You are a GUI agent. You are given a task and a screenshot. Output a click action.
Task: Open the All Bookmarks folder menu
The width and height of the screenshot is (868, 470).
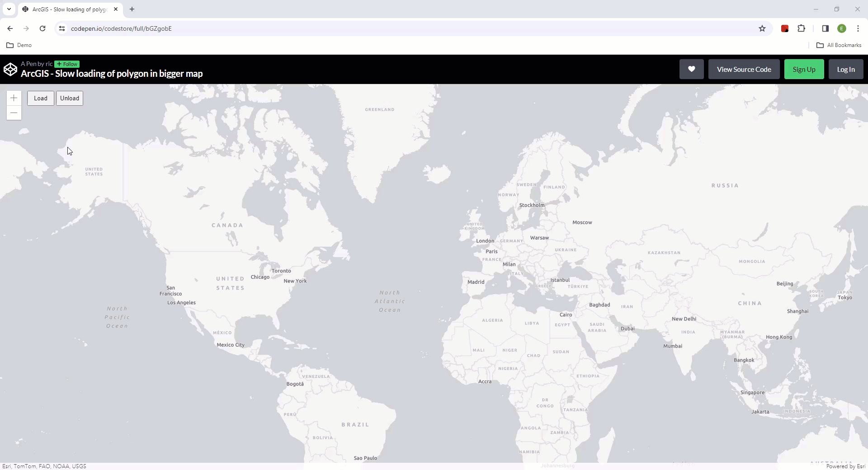coord(840,45)
